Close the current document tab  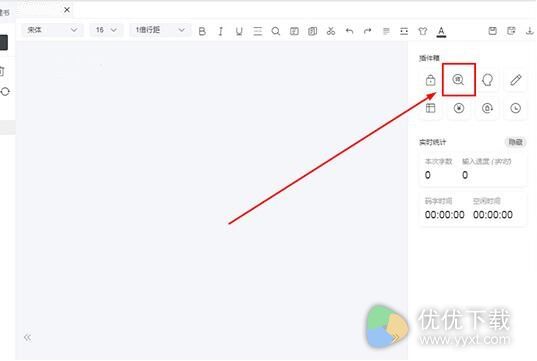tap(67, 10)
